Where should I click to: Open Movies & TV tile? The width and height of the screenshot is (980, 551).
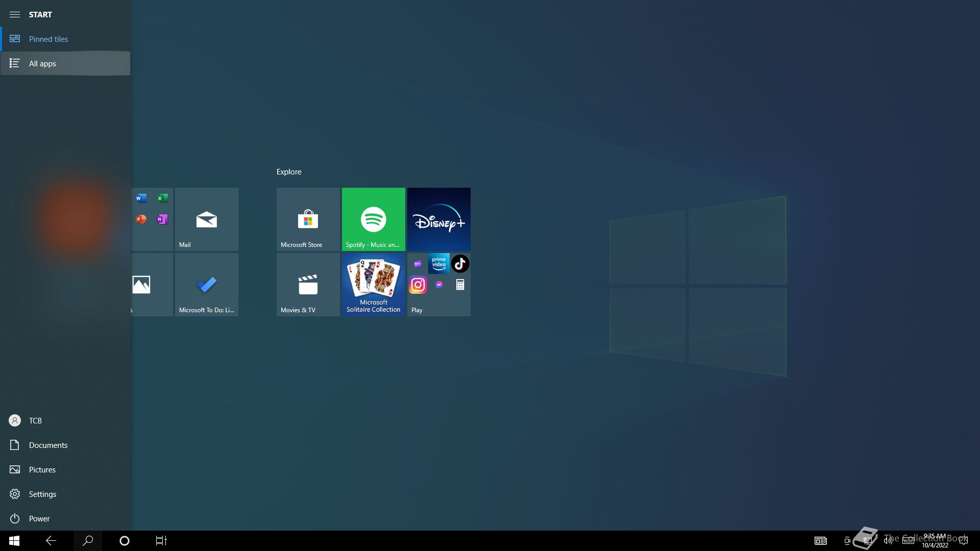tap(308, 285)
